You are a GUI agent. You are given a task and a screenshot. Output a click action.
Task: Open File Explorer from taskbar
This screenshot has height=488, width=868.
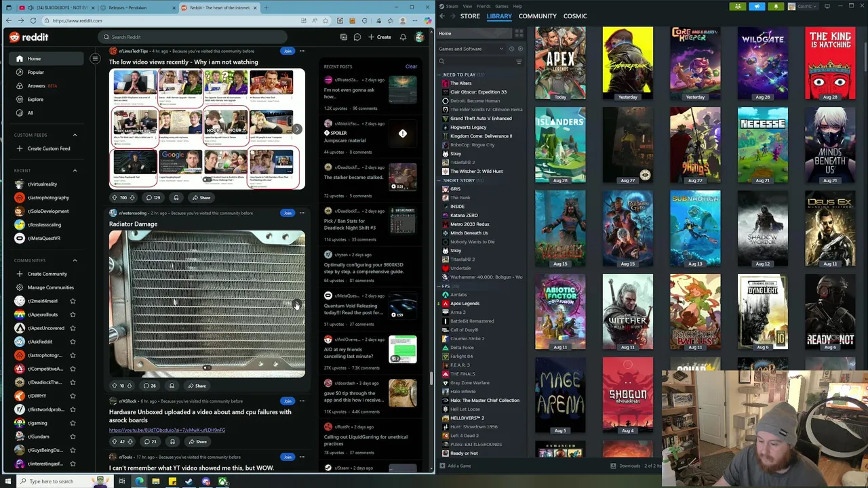point(155,481)
